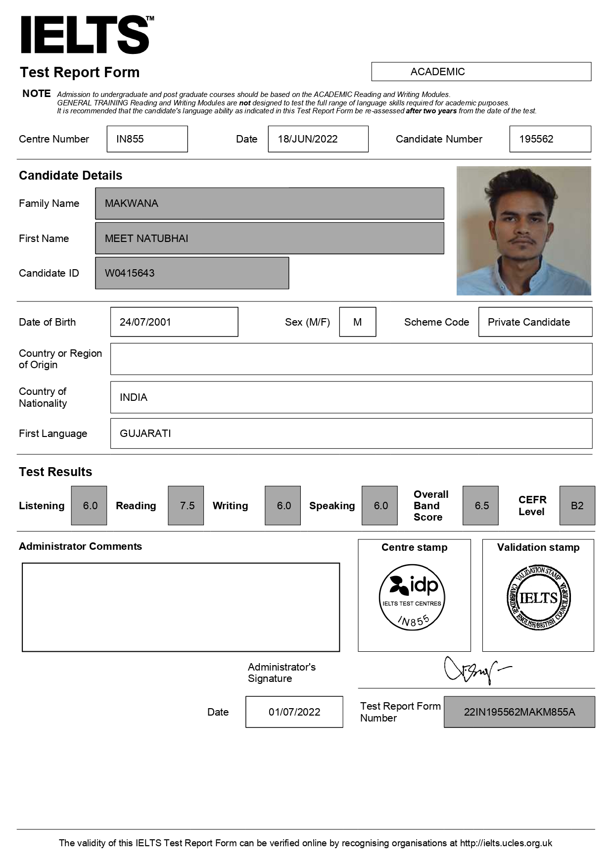Click the Centre Number field IN855

point(147,139)
